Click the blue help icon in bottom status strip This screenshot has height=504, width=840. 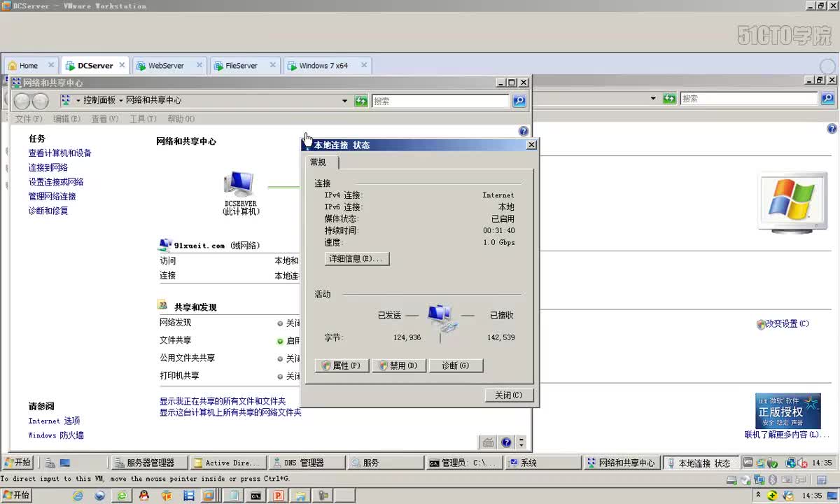[506, 442]
